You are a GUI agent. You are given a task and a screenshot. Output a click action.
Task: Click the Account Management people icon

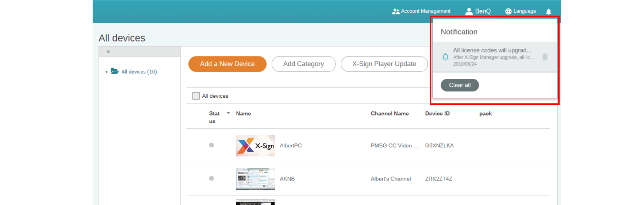click(x=395, y=11)
